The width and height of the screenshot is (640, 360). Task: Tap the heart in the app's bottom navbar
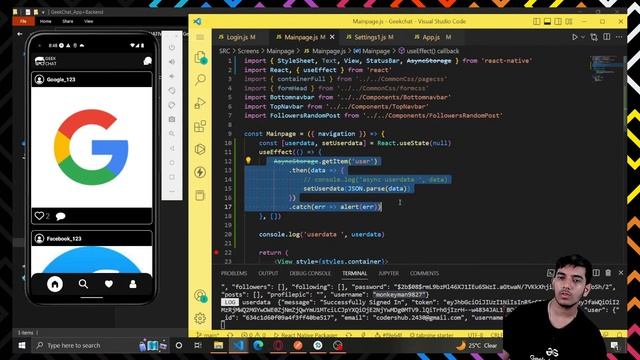[x=109, y=284]
